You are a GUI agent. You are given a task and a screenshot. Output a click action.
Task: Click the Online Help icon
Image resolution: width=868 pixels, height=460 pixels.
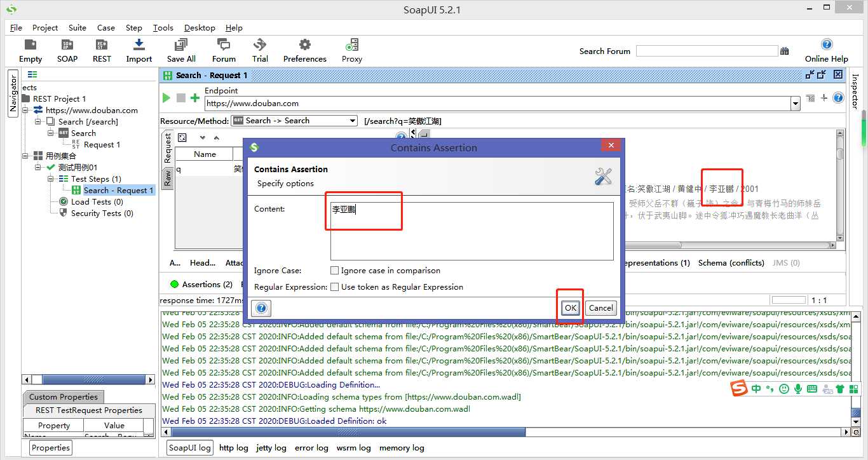click(x=827, y=44)
